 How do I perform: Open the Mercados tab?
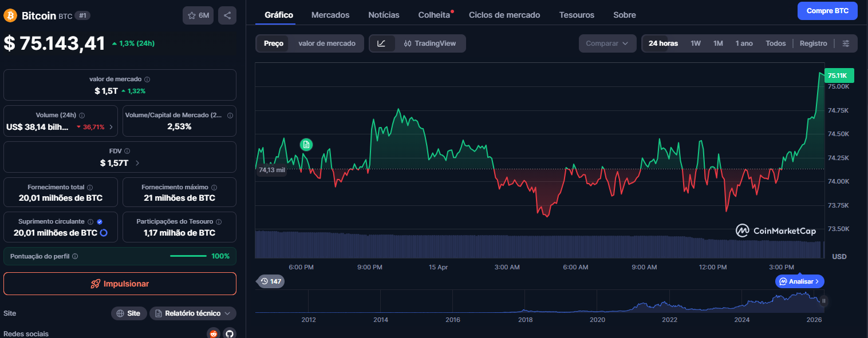coord(330,15)
